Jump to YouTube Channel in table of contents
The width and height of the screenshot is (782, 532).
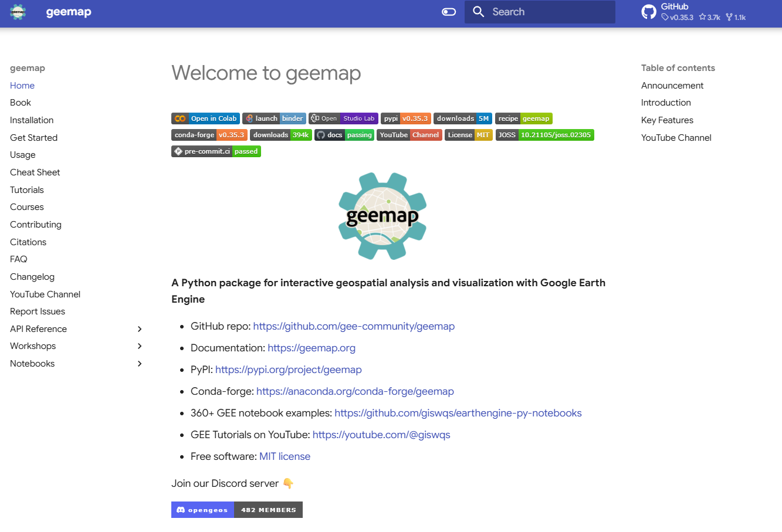[x=676, y=138]
